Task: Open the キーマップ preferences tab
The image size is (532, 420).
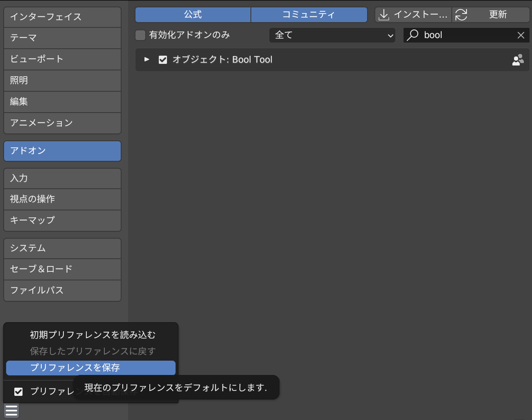Action: (x=62, y=221)
